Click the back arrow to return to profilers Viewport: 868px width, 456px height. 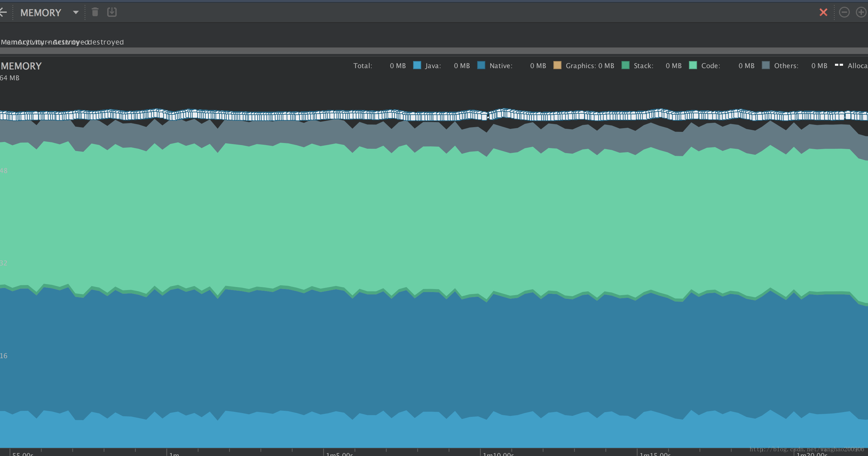click(x=3, y=13)
